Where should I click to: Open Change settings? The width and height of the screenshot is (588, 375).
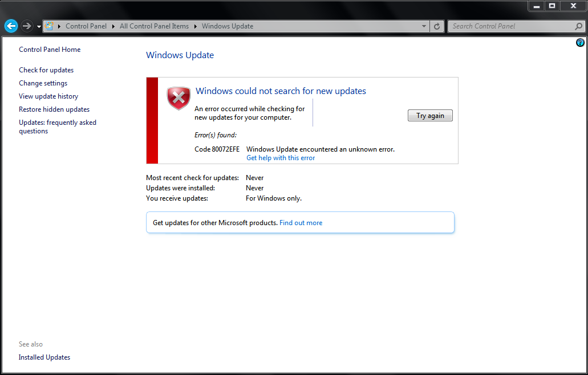coord(43,83)
